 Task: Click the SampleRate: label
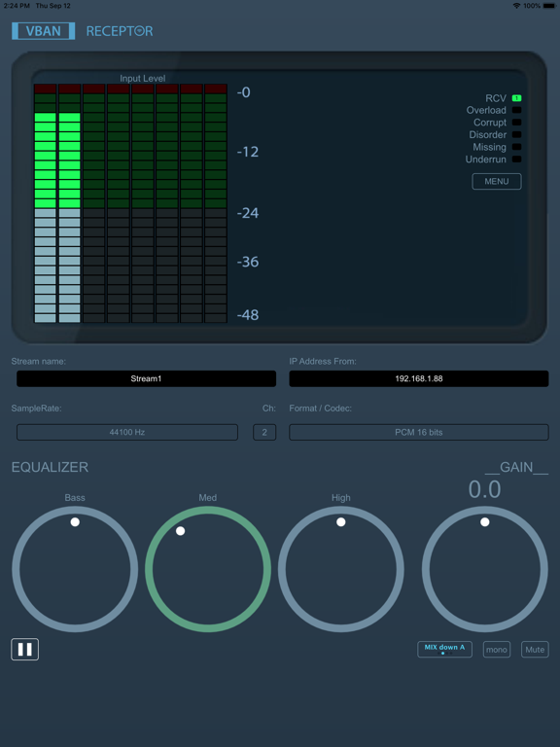37,409
